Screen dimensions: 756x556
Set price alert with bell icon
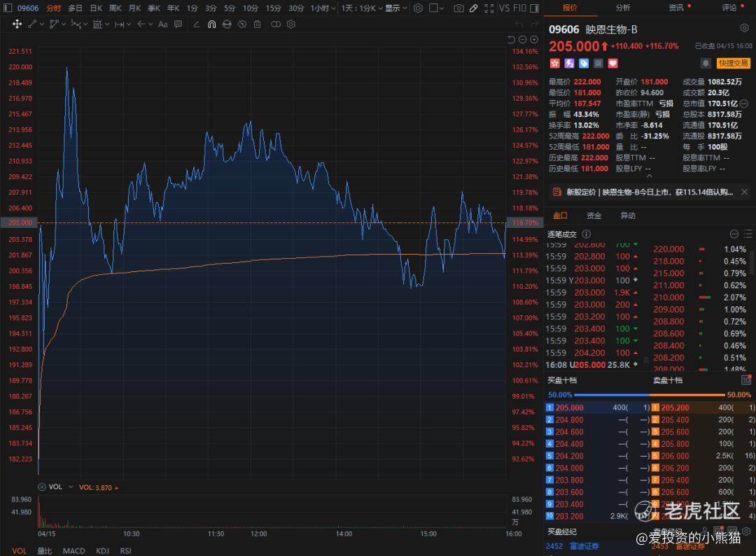(x=706, y=64)
